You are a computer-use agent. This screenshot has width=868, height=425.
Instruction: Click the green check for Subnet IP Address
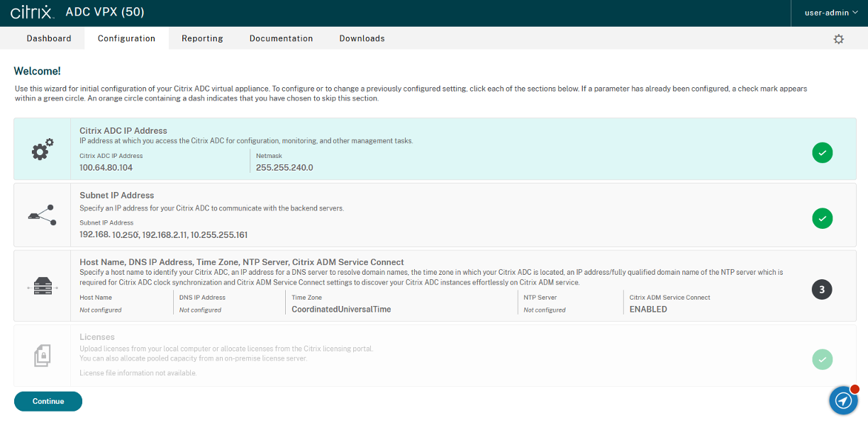[x=822, y=218]
